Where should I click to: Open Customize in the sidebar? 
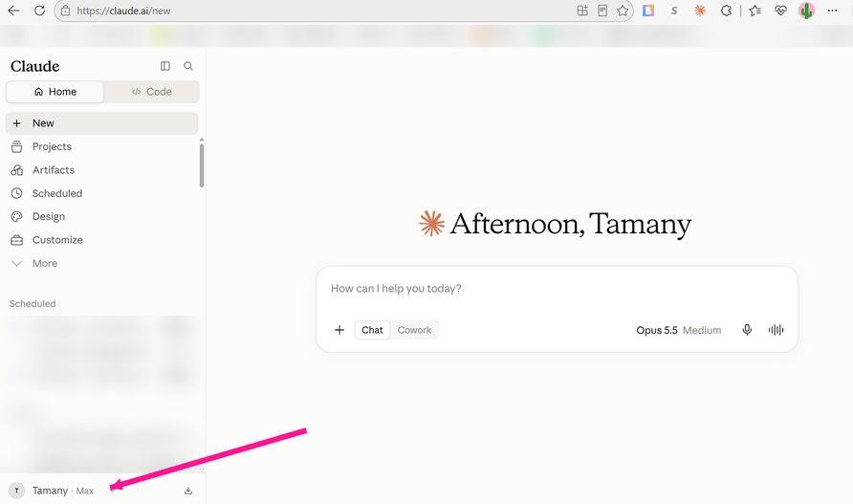pyautogui.click(x=101, y=240)
